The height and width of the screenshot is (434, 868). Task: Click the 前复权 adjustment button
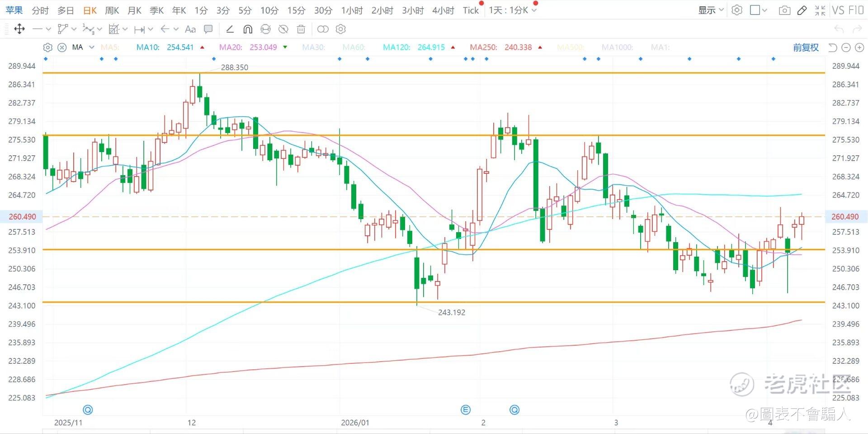(806, 48)
